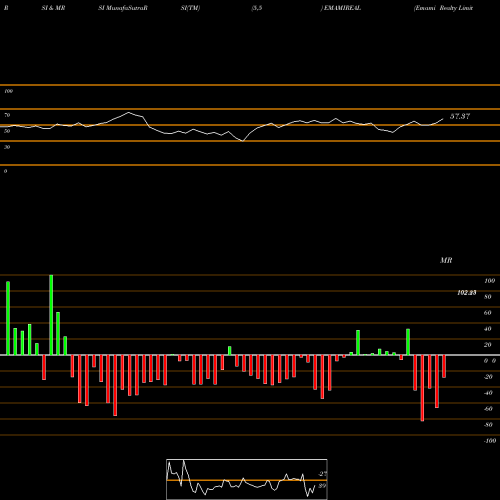
Task: Click MR axis label -60
Action: point(488,409)
